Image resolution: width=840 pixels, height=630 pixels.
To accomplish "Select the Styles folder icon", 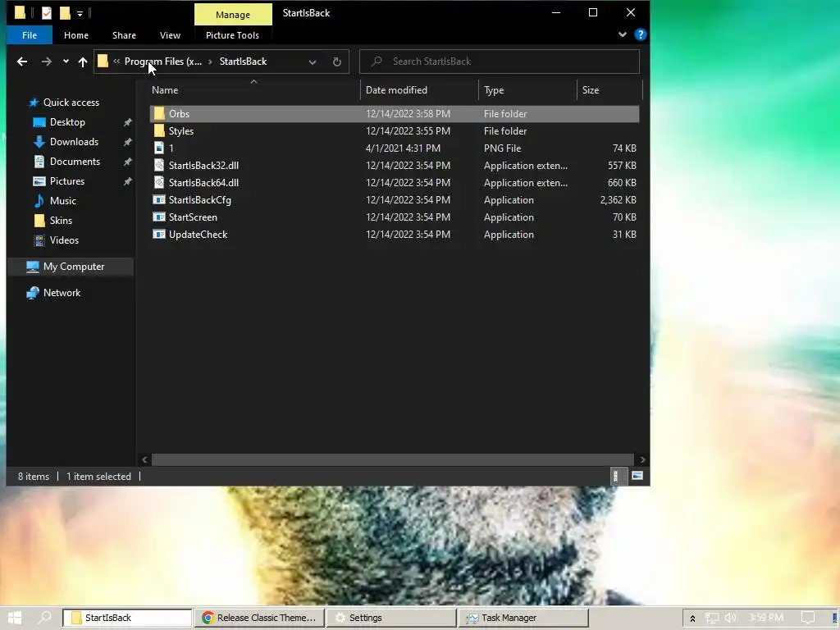I will pyautogui.click(x=159, y=130).
